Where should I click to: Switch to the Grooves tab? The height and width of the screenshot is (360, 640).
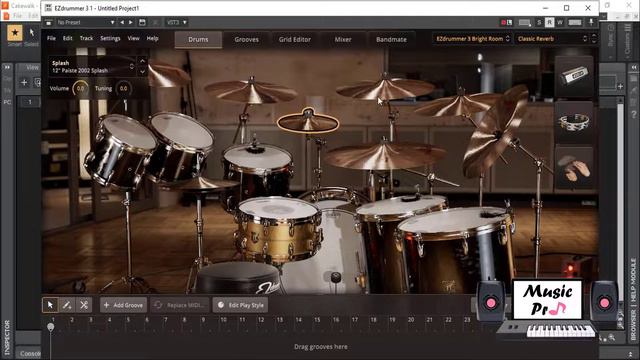coord(247,40)
